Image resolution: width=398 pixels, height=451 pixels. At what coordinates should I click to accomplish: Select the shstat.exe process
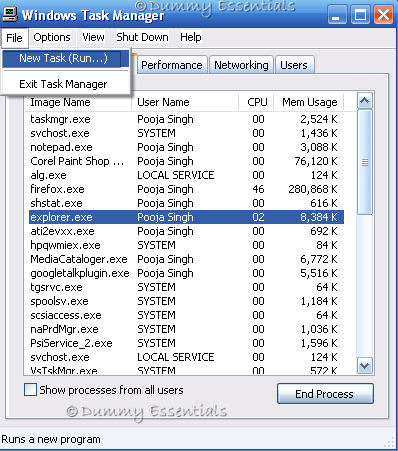tap(186, 203)
